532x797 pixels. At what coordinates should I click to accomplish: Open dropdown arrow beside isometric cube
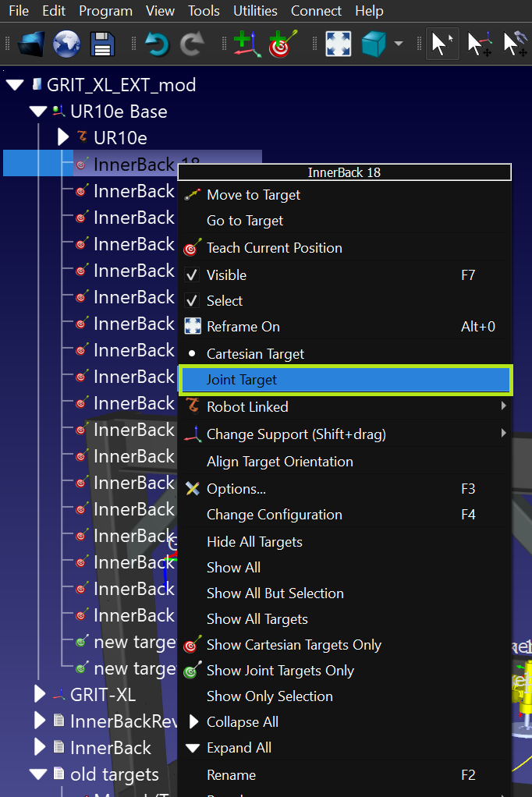(x=399, y=44)
